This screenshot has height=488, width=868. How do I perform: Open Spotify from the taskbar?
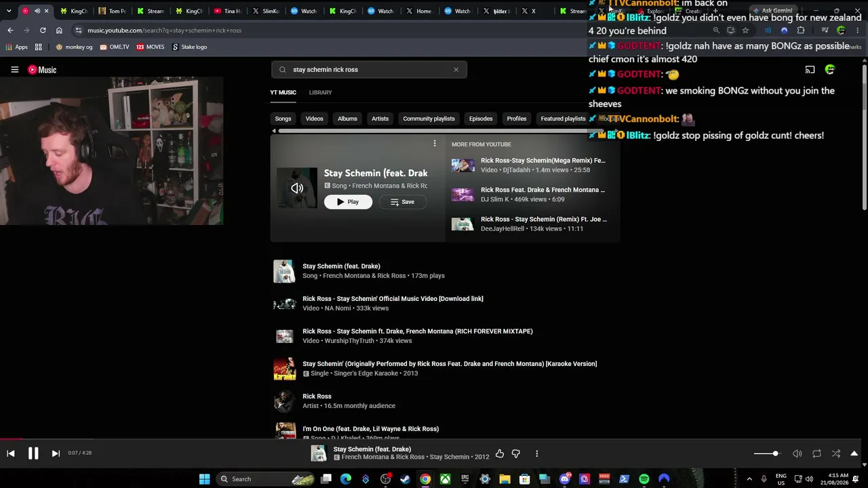[x=644, y=479]
